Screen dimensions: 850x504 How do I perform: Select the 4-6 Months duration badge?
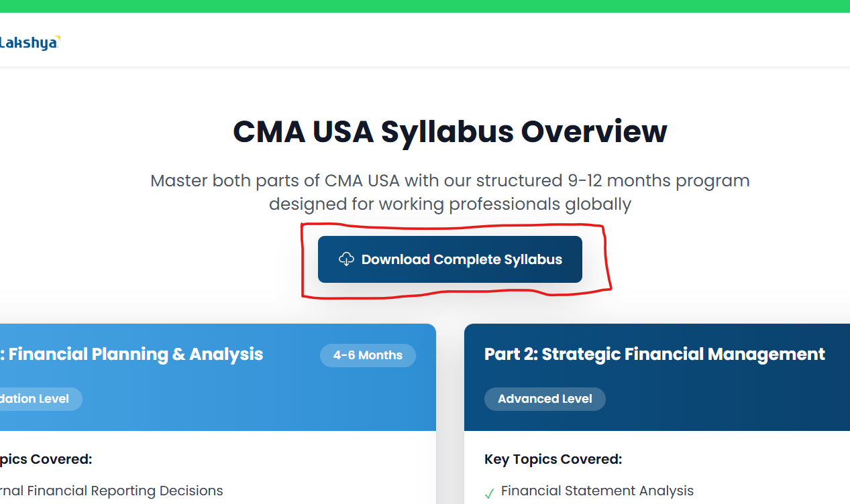coord(368,355)
